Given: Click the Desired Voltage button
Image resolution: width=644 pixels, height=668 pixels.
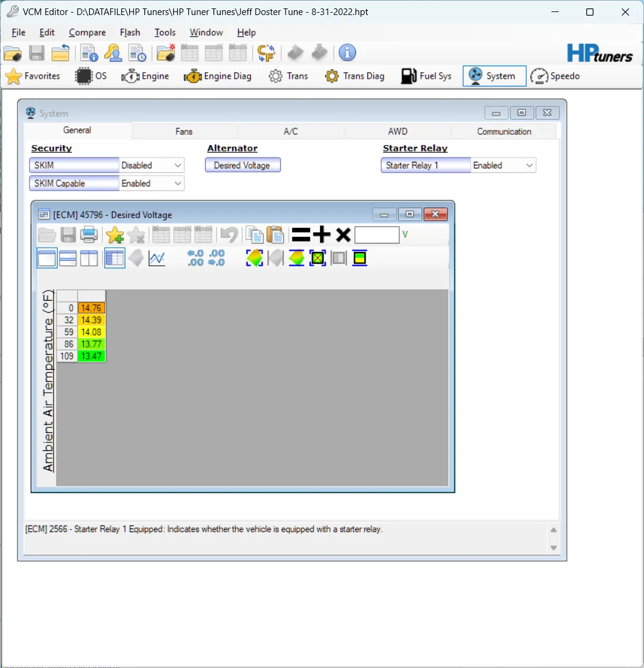Looking at the screenshot, I should (x=242, y=165).
